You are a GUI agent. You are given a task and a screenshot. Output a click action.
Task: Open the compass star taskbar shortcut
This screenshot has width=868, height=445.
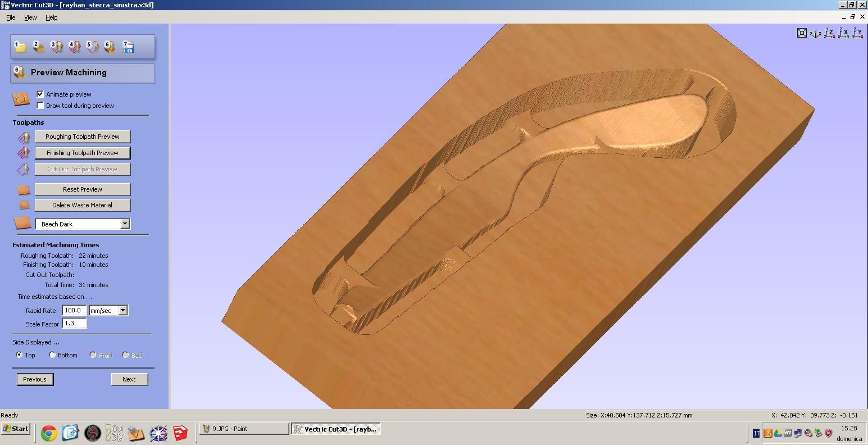pyautogui.click(x=158, y=433)
